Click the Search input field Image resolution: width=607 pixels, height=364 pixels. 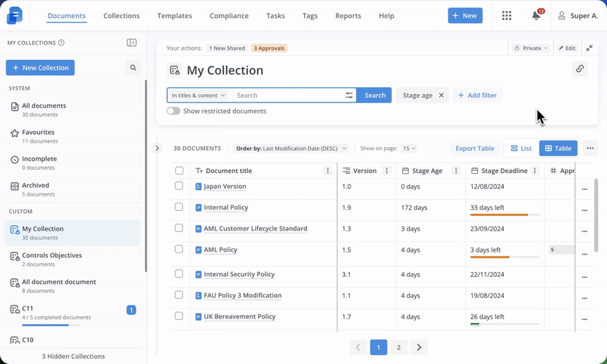(288, 95)
